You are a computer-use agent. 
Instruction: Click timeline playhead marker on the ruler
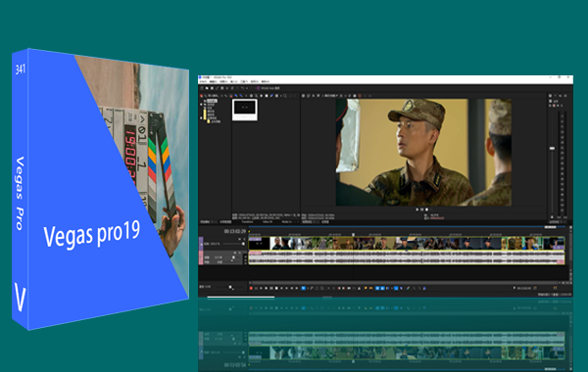(353, 235)
